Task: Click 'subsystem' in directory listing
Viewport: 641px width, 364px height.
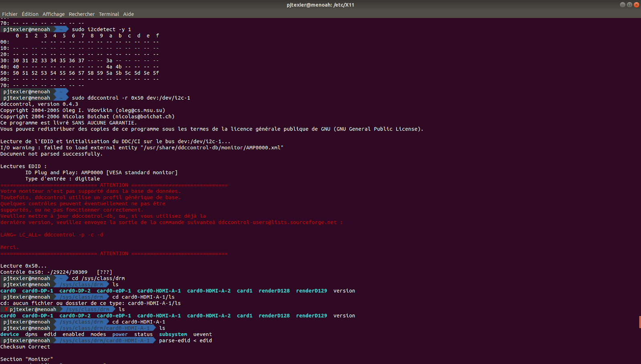Action: 173,334
